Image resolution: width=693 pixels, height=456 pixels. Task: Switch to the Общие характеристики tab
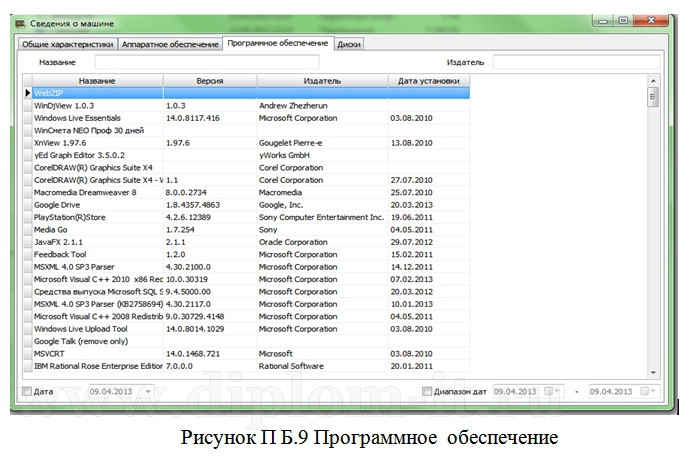[x=68, y=44]
